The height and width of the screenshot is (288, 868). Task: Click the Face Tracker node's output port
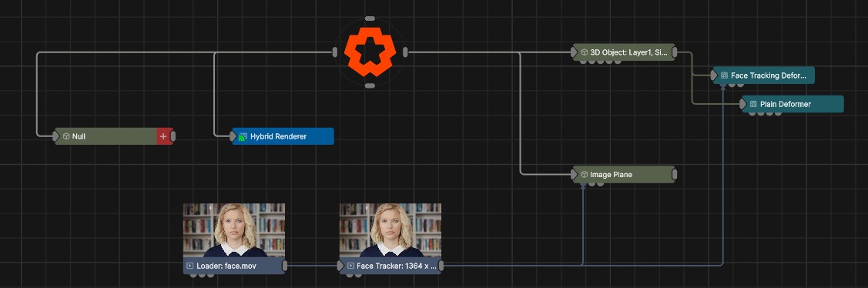point(441,266)
